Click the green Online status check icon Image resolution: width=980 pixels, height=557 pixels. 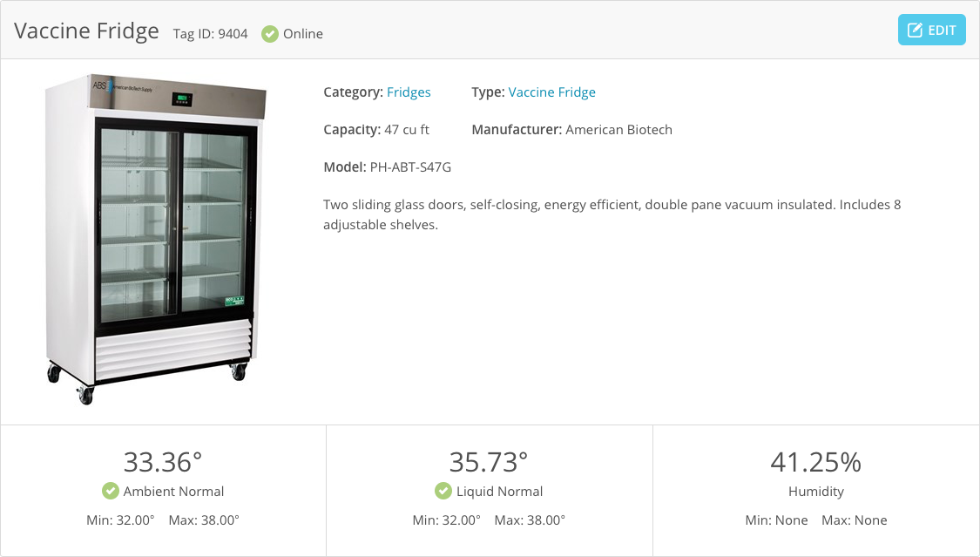click(x=270, y=34)
